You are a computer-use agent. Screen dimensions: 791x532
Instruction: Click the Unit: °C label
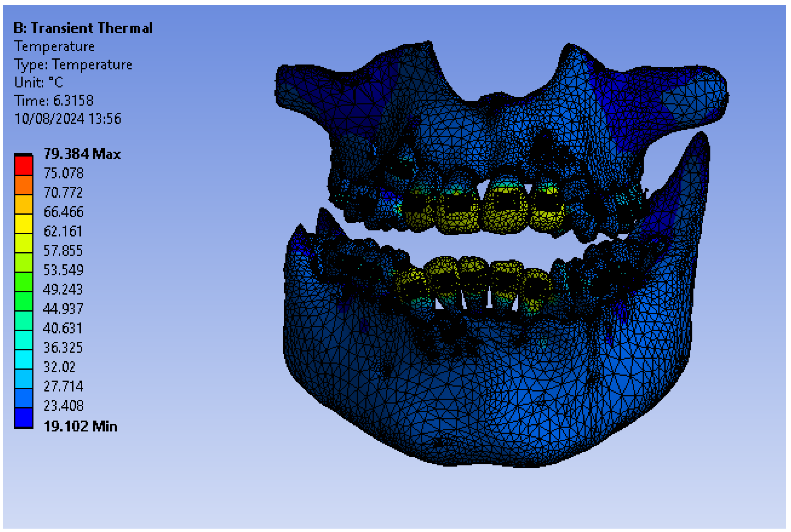click(39, 82)
